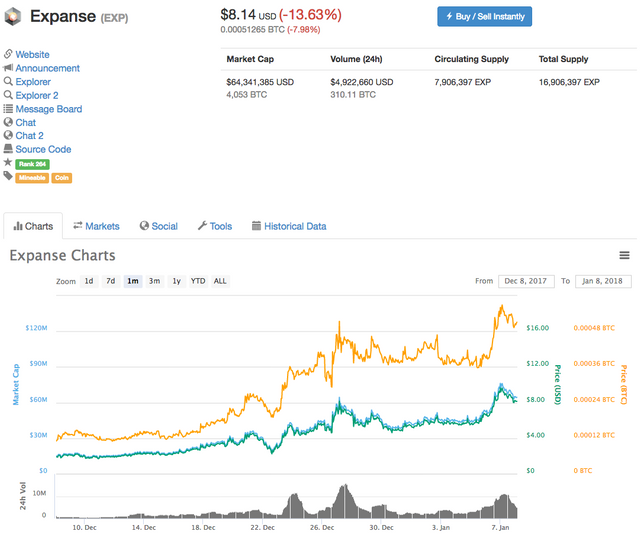Viewport: 640px width, 535px height.
Task: Switch to the Charts tab
Action: pyautogui.click(x=33, y=226)
